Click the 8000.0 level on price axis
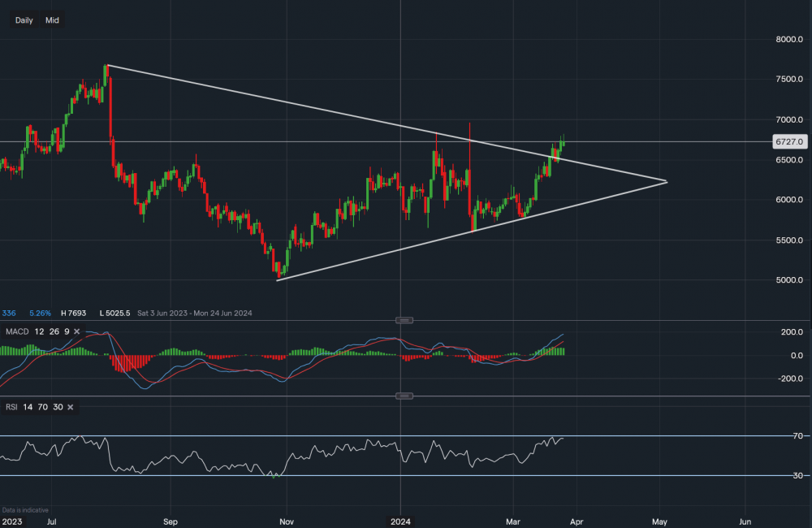 click(788, 39)
